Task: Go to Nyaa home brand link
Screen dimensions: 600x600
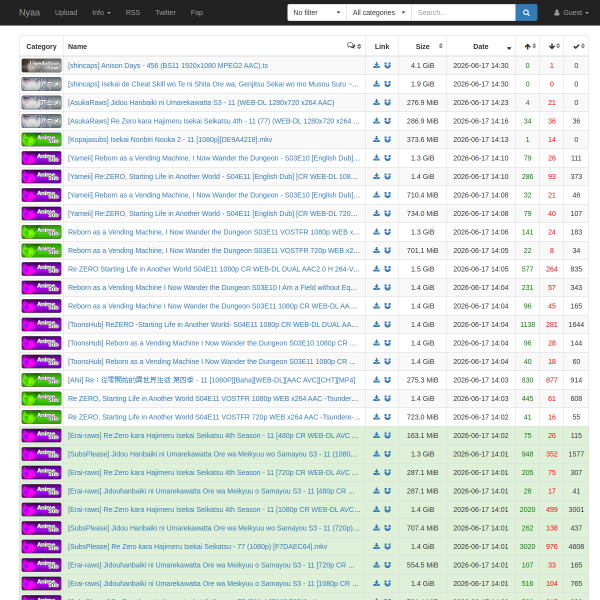Action: pos(29,13)
